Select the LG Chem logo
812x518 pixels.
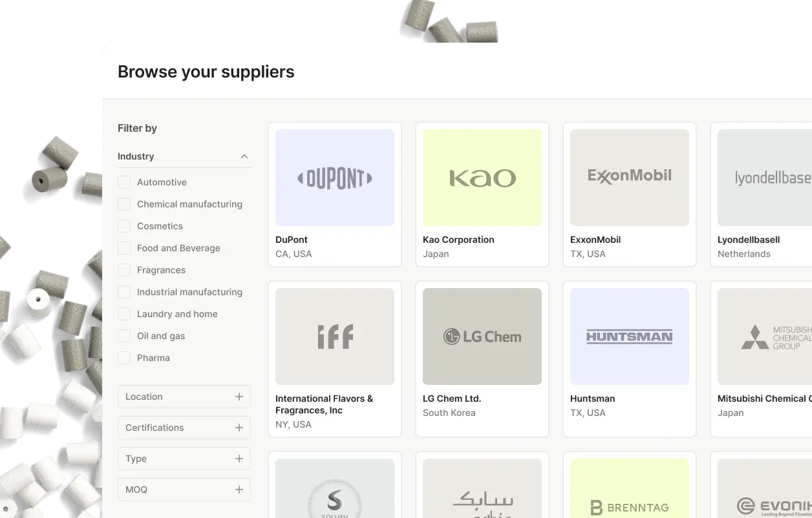coord(482,336)
